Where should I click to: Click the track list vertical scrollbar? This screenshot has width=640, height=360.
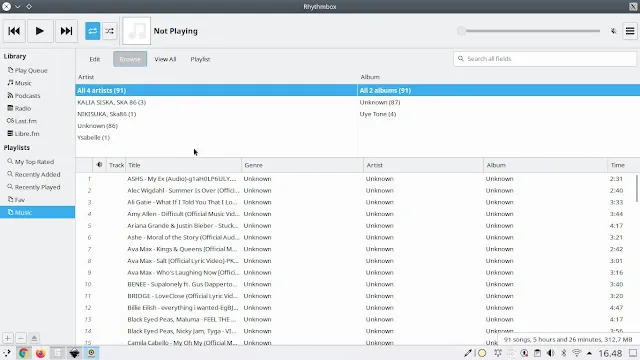pyautogui.click(x=637, y=188)
